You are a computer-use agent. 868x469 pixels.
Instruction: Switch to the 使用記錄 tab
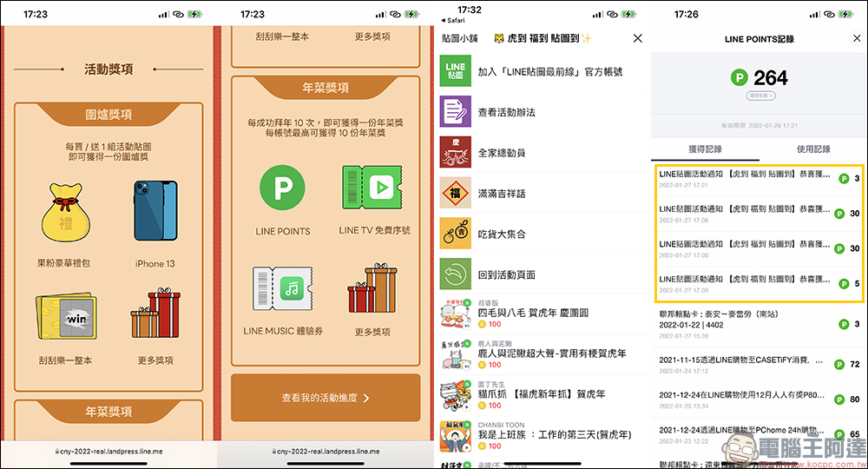point(813,149)
